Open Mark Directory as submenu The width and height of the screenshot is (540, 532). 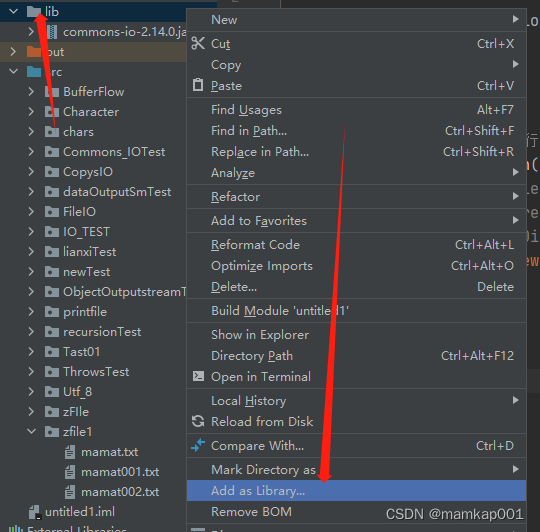[356, 469]
